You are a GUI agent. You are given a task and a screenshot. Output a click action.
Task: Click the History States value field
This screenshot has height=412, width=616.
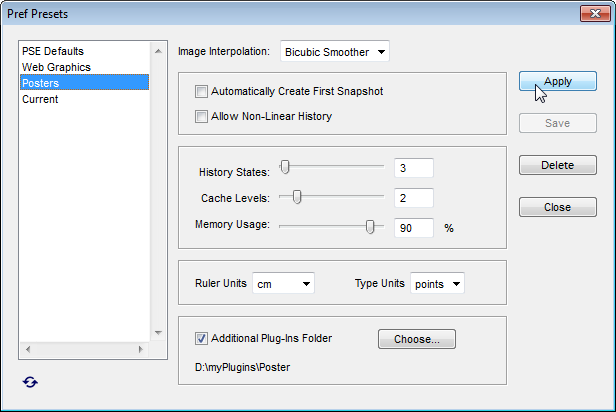coord(414,168)
